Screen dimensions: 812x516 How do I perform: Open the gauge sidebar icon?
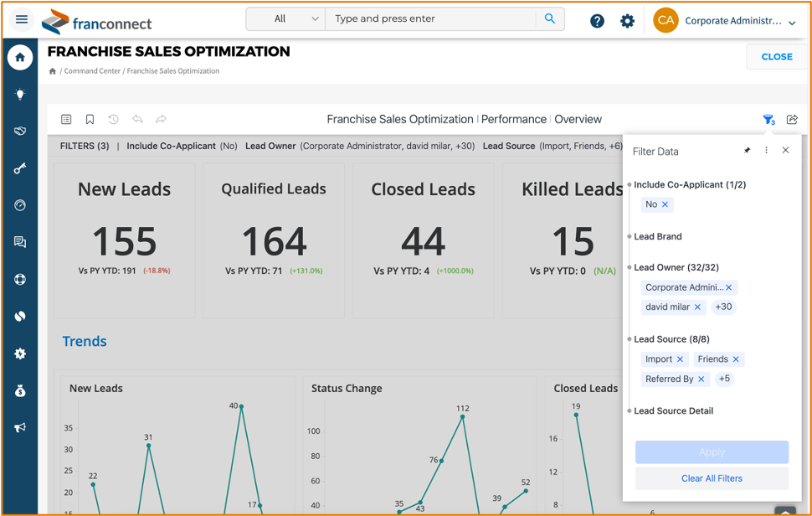point(20,205)
